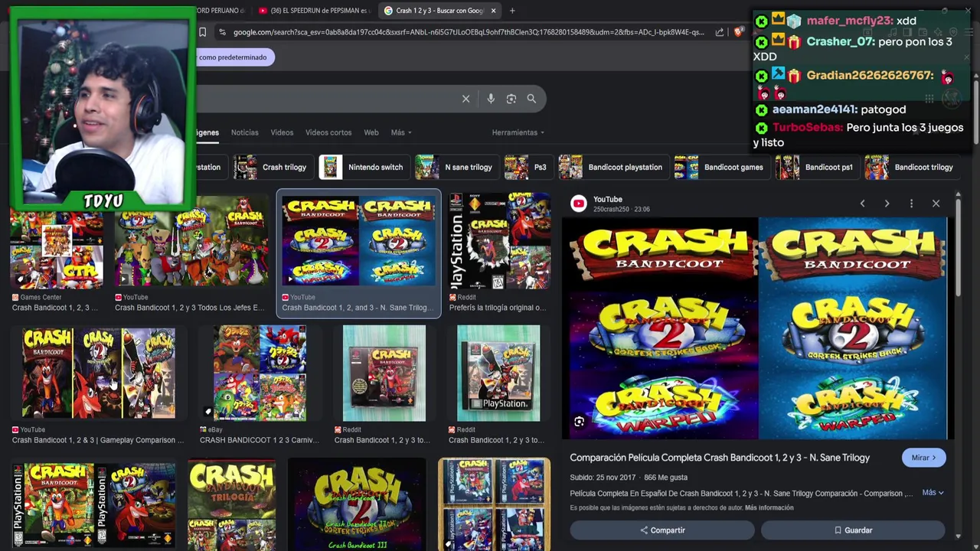The height and width of the screenshot is (551, 980).
Task: Expand the Más search filters dropdown
Action: click(401, 132)
